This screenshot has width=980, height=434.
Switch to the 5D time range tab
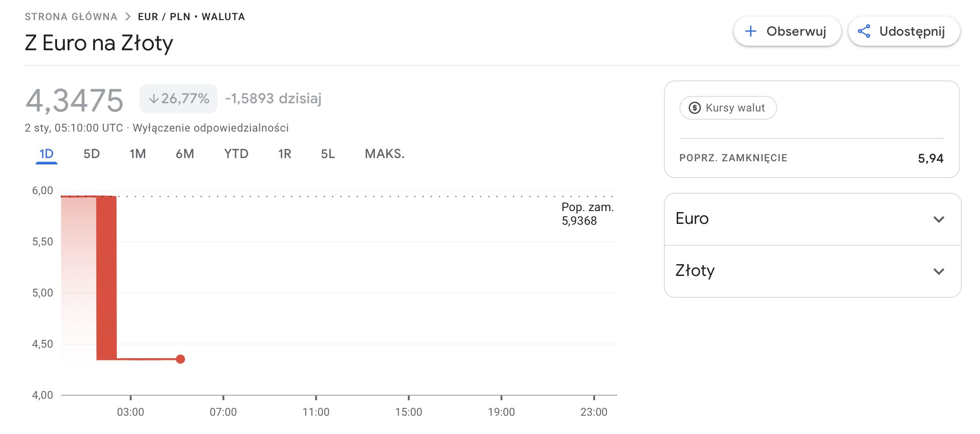pyautogui.click(x=91, y=154)
